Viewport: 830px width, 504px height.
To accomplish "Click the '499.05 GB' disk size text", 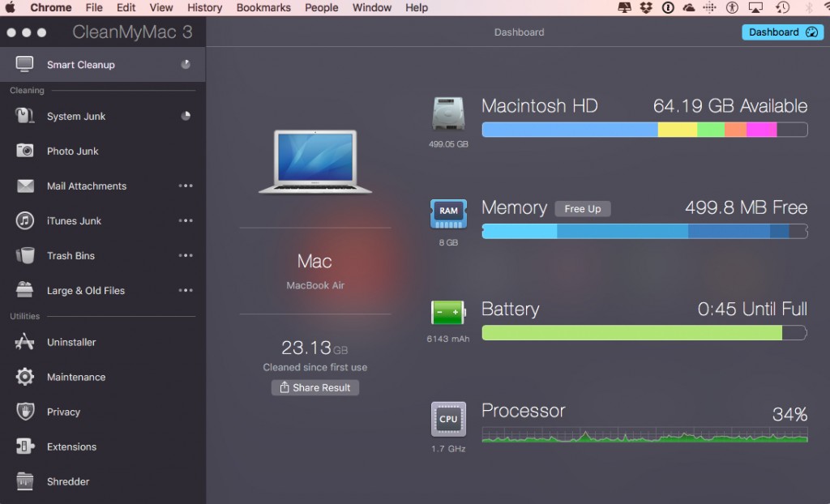I will click(447, 144).
